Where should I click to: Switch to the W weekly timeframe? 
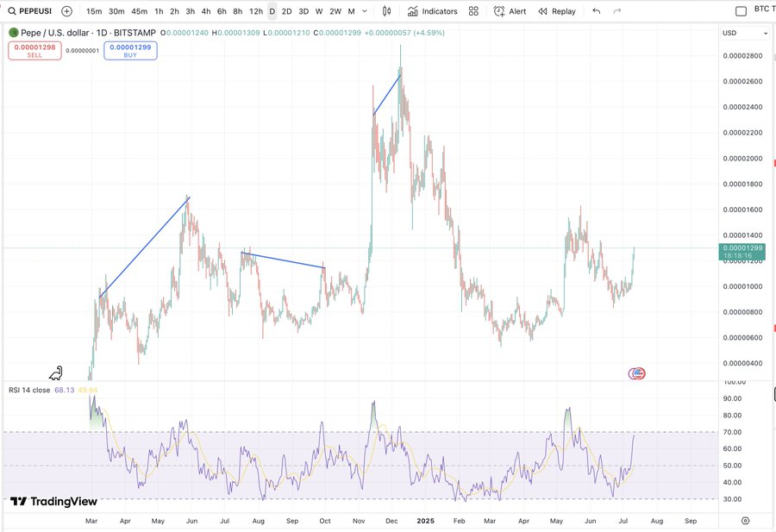click(x=319, y=11)
